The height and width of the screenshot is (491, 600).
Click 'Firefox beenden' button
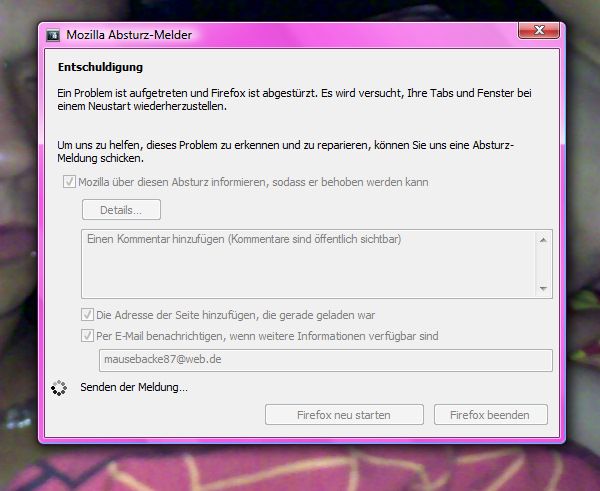[x=491, y=414]
